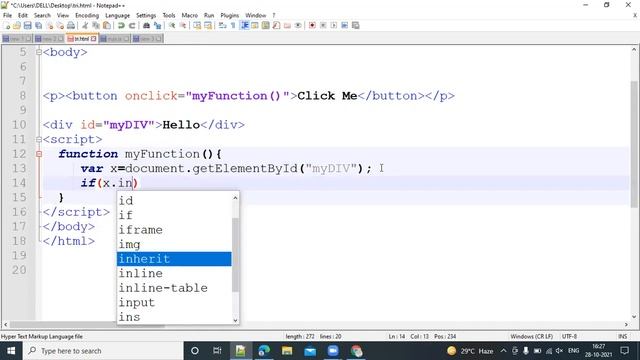Click the autocomplete list scroll-down arrow
Image resolution: width=640 pixels, height=360 pixels.
235,320
